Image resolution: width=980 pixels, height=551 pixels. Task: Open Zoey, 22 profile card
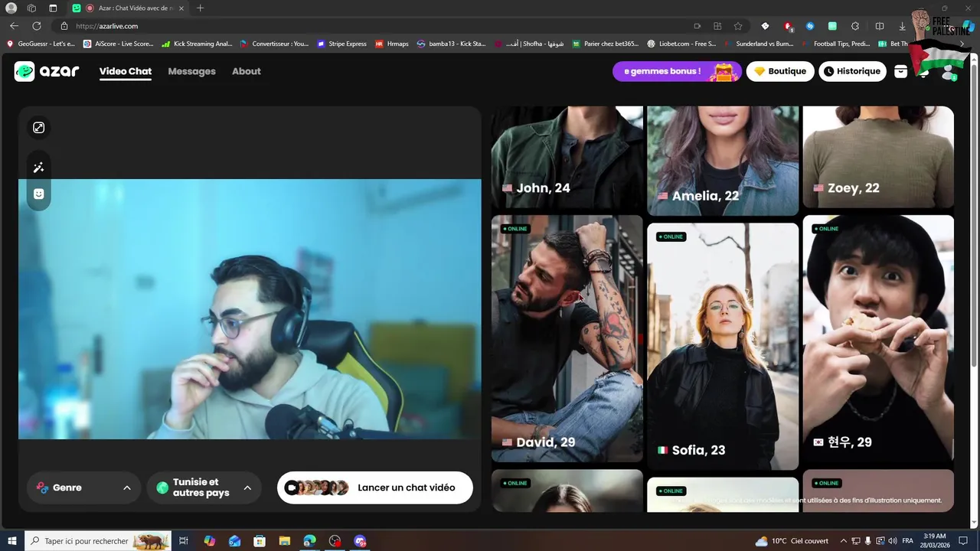click(878, 157)
